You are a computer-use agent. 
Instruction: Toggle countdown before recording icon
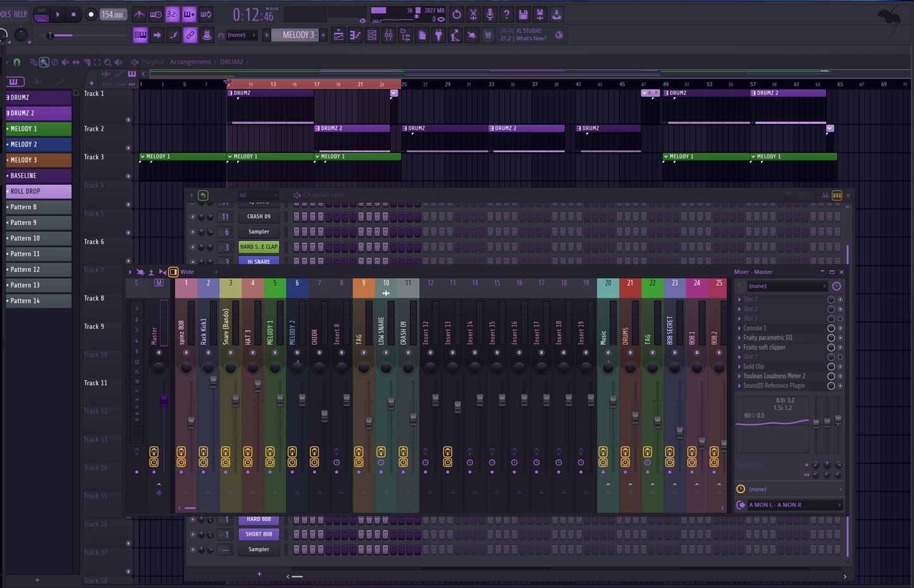pos(172,14)
